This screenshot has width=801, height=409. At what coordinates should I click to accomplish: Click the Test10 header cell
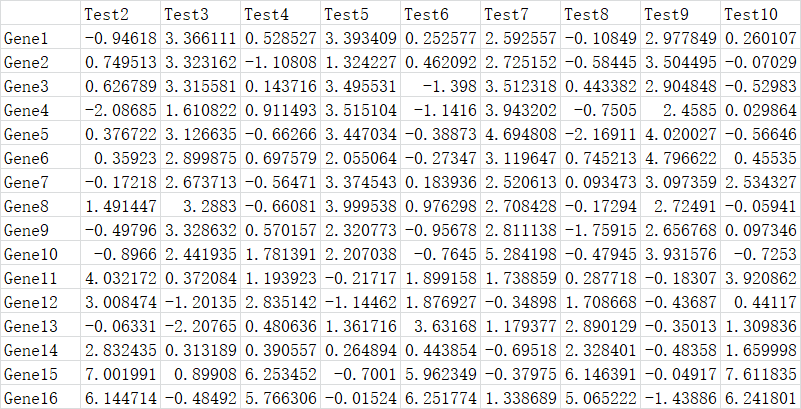point(761,14)
